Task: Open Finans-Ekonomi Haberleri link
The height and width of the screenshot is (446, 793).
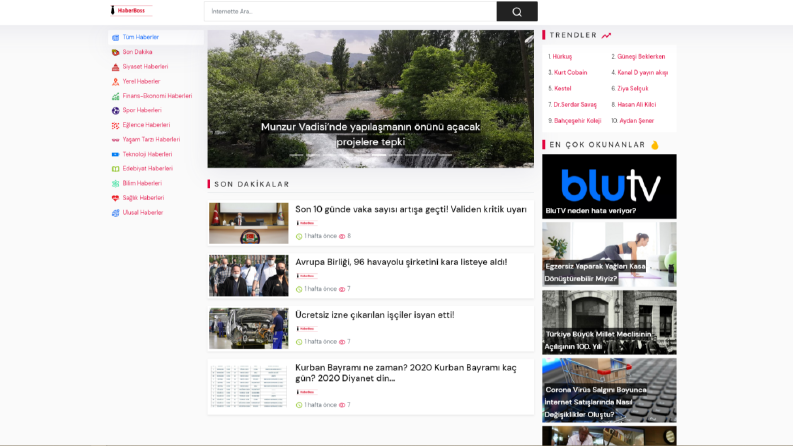Action: [x=157, y=96]
